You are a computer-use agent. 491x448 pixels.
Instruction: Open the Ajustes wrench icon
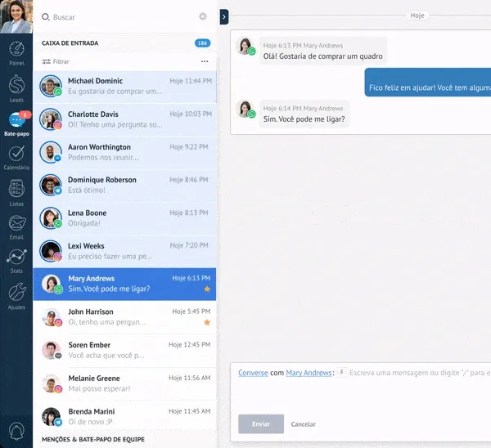[x=16, y=292]
